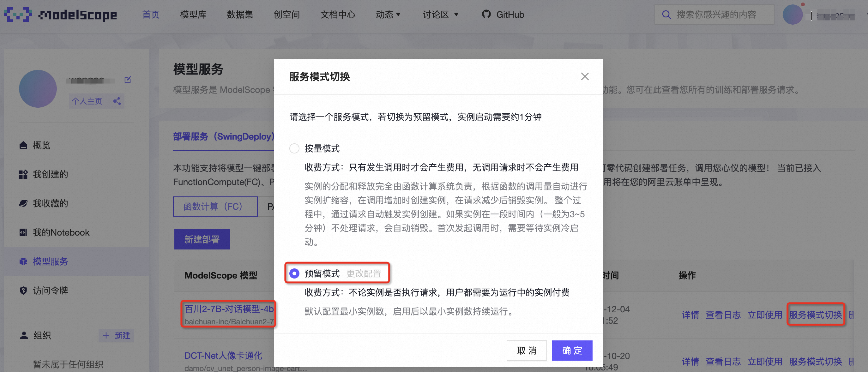Click the edit username pencil icon
The width and height of the screenshot is (868, 372).
[x=128, y=80]
